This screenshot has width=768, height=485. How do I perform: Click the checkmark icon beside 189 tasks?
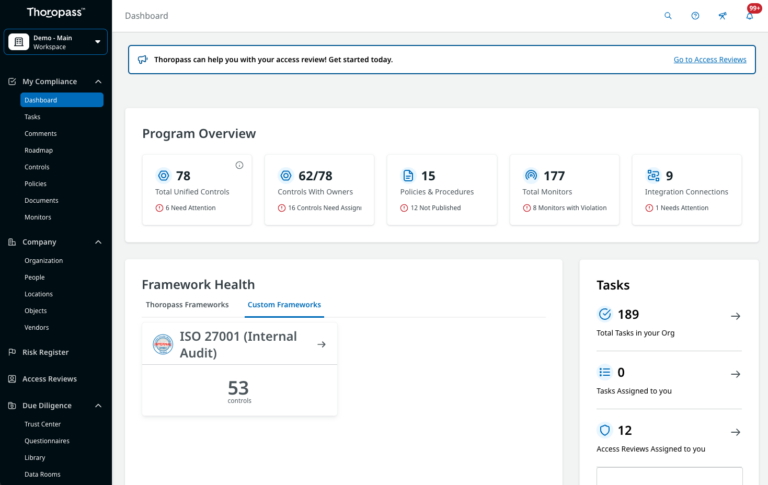[x=605, y=314]
